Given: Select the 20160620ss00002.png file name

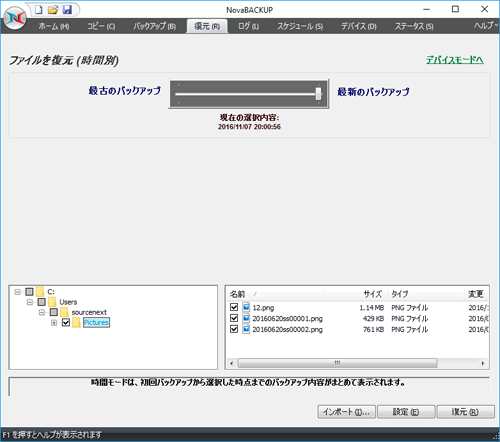Looking at the screenshot, I should point(287,330).
